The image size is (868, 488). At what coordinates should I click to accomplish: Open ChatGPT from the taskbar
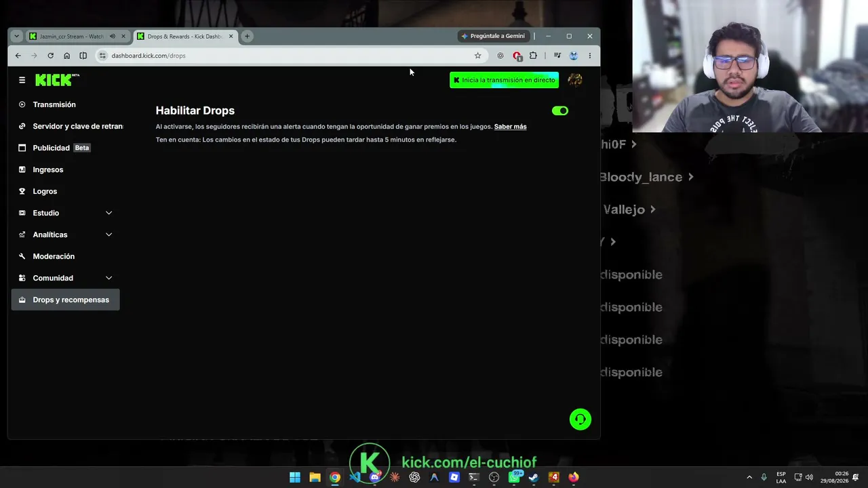[x=414, y=477]
